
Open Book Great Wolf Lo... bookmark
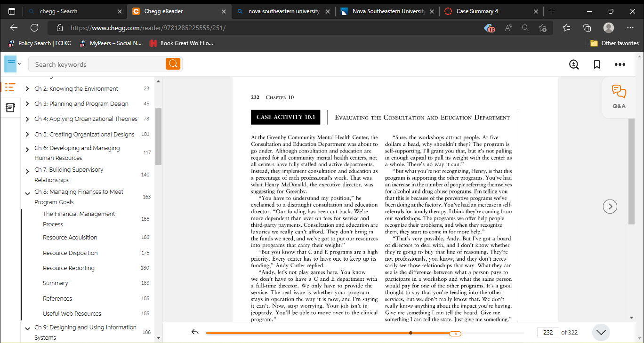pos(181,43)
